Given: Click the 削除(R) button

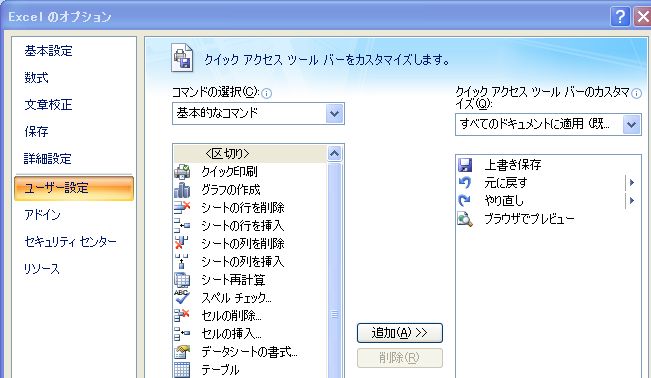Looking at the screenshot, I should click(400, 358).
